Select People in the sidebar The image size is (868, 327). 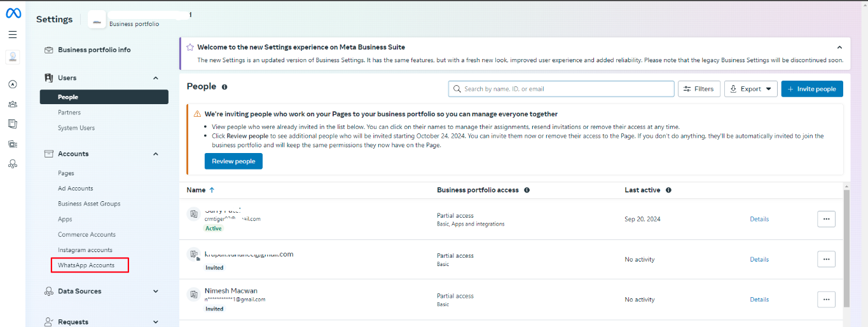pos(104,97)
